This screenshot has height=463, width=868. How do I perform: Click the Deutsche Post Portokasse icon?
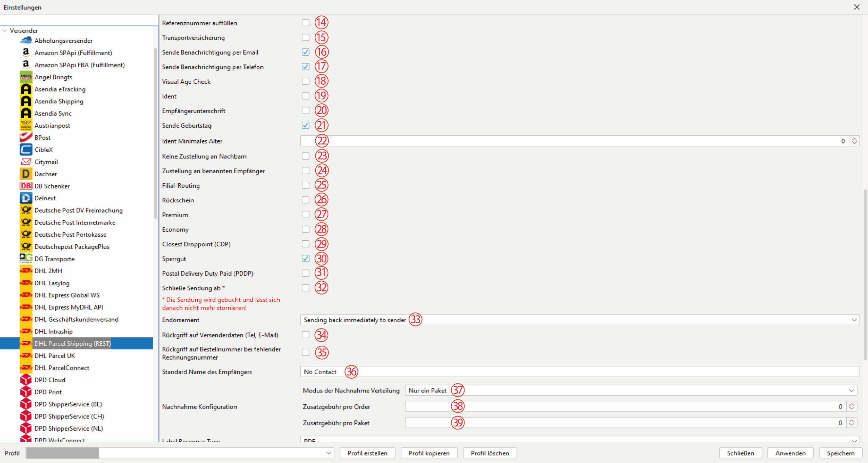[x=26, y=235]
